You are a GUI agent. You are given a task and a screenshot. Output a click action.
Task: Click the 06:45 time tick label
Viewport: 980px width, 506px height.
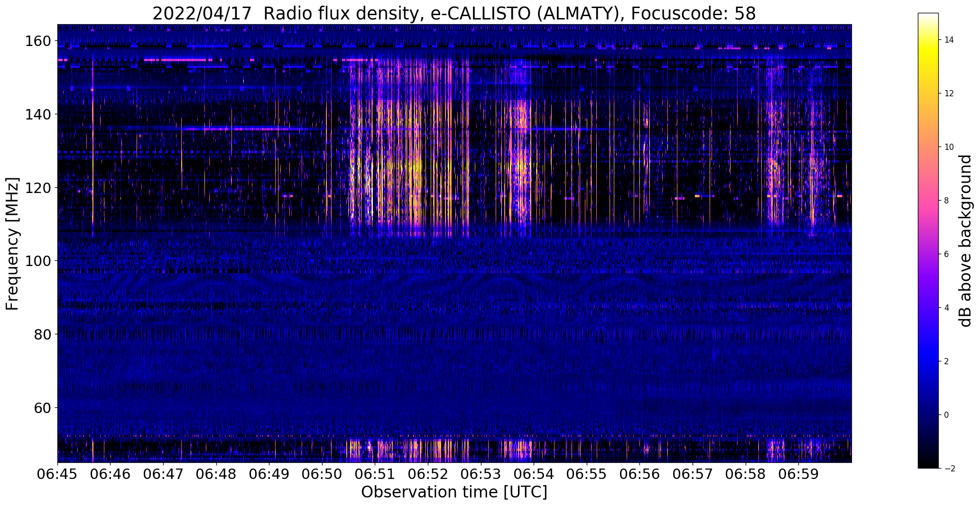pyautogui.click(x=58, y=474)
